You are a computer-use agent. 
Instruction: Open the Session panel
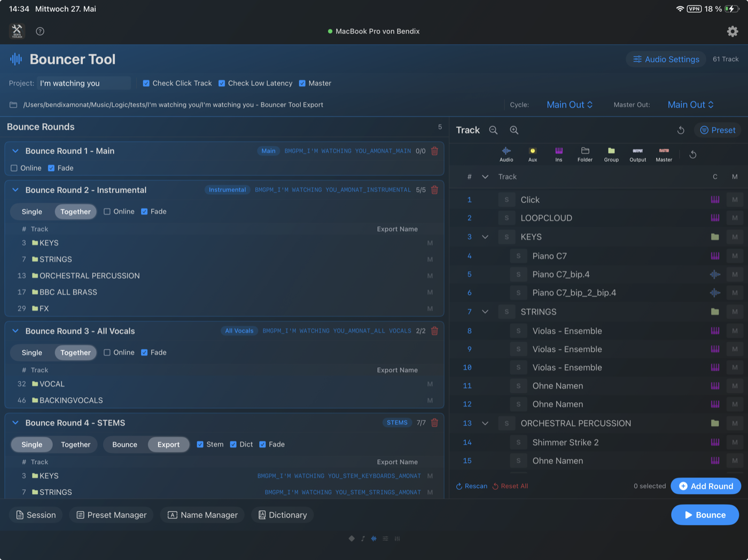[x=36, y=515]
